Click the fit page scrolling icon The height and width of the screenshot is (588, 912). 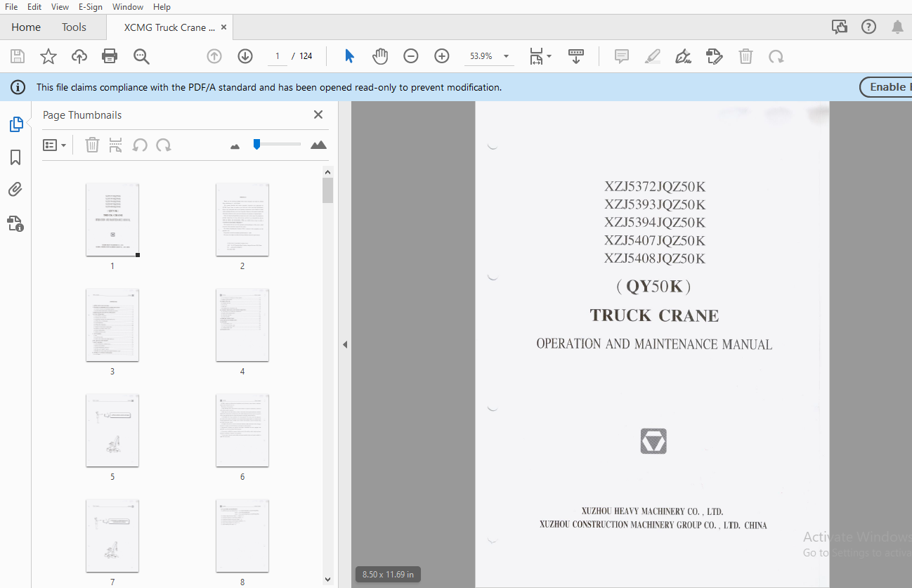coord(536,56)
